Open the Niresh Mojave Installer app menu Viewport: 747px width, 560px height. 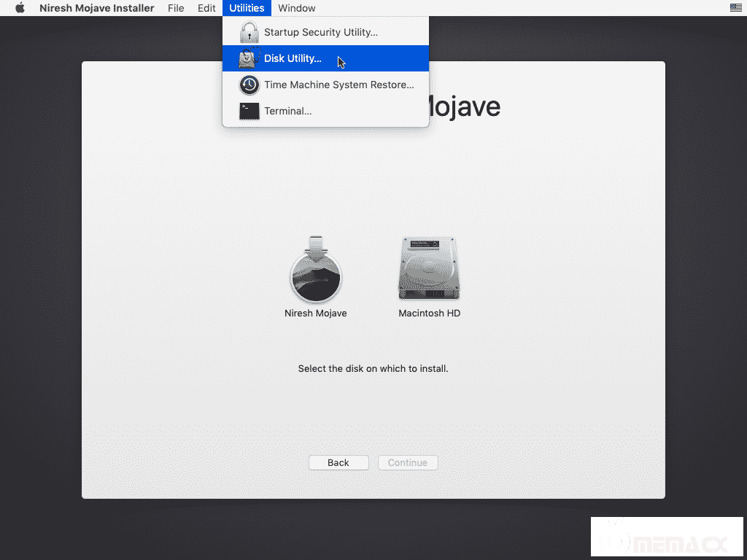[96, 8]
